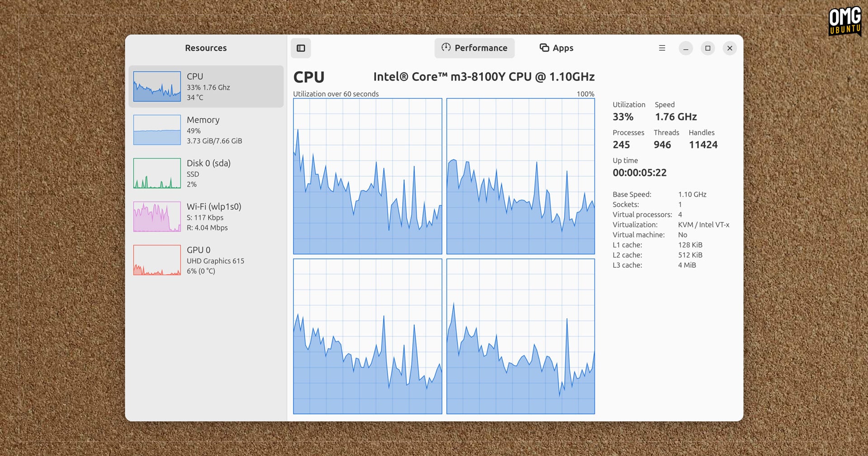This screenshot has height=456, width=868.
Task: Click the Threads count 946
Action: pyautogui.click(x=662, y=145)
